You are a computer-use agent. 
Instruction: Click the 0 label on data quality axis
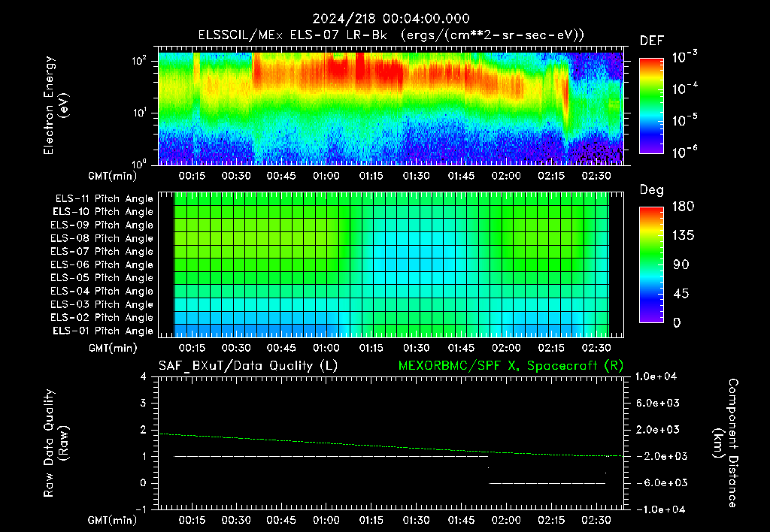[144, 483]
